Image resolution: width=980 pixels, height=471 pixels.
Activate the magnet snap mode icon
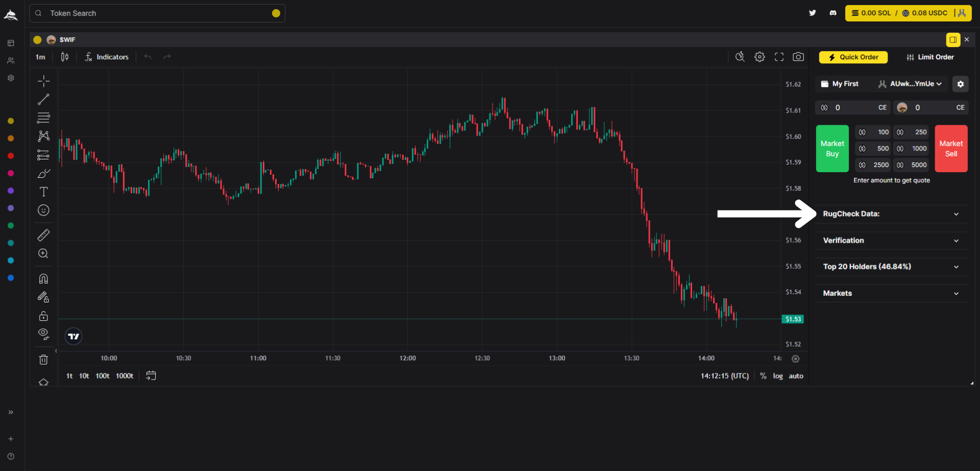(x=43, y=278)
